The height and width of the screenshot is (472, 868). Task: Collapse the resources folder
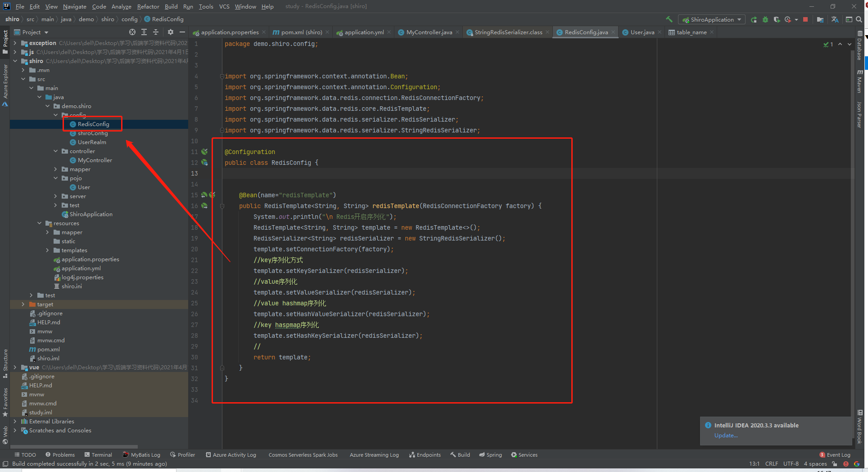39,223
